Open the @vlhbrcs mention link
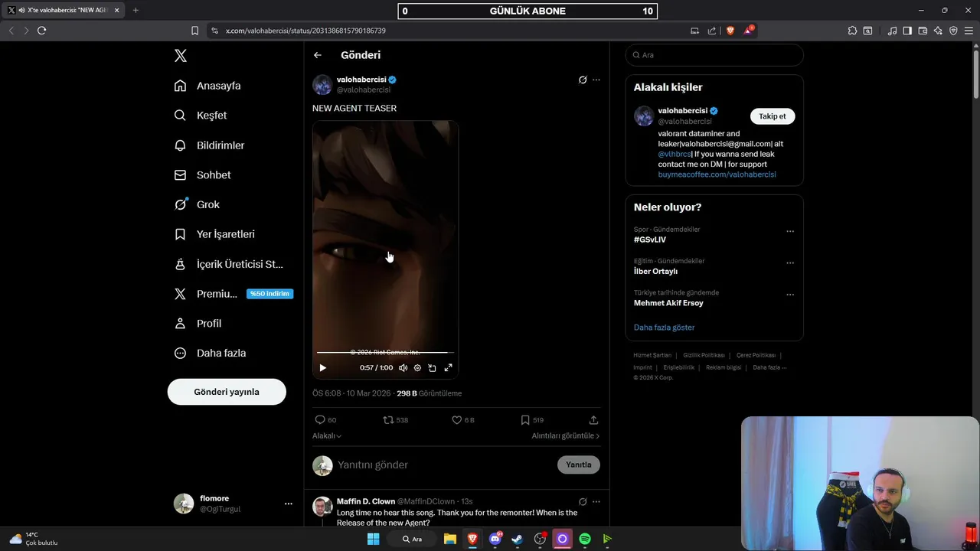This screenshot has height=551, width=980. pyautogui.click(x=675, y=154)
